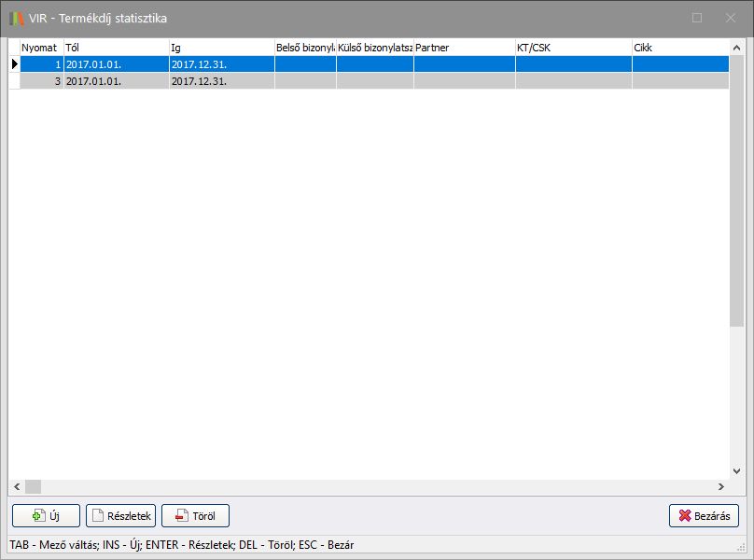Click the Cikk column header
Viewport: 754px width, 560px height.
[679, 47]
